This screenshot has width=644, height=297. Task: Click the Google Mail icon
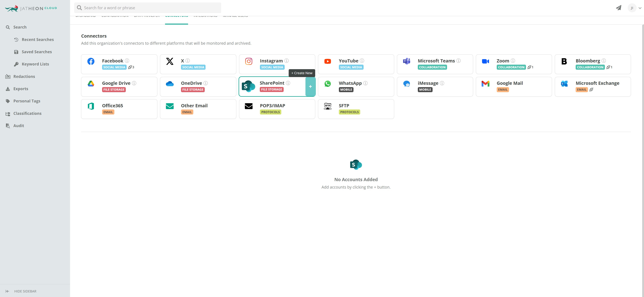coord(485,84)
